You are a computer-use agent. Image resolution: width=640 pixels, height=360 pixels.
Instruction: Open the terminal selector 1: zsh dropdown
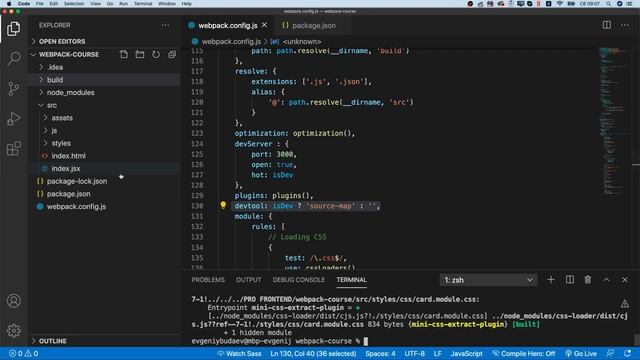click(x=488, y=280)
